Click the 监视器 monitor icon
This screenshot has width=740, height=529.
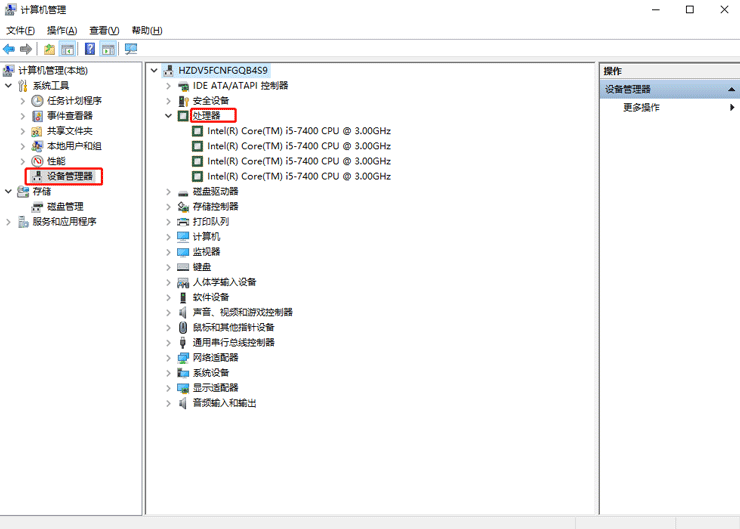(183, 252)
